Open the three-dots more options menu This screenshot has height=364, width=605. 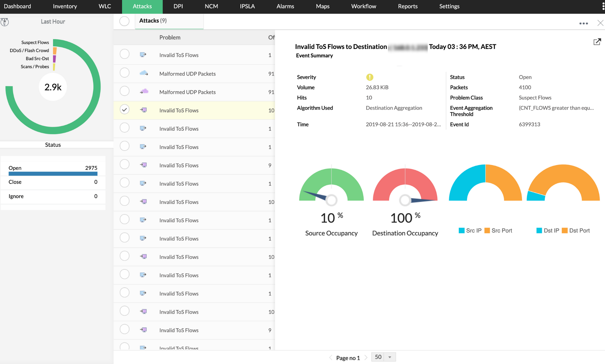pyautogui.click(x=583, y=23)
